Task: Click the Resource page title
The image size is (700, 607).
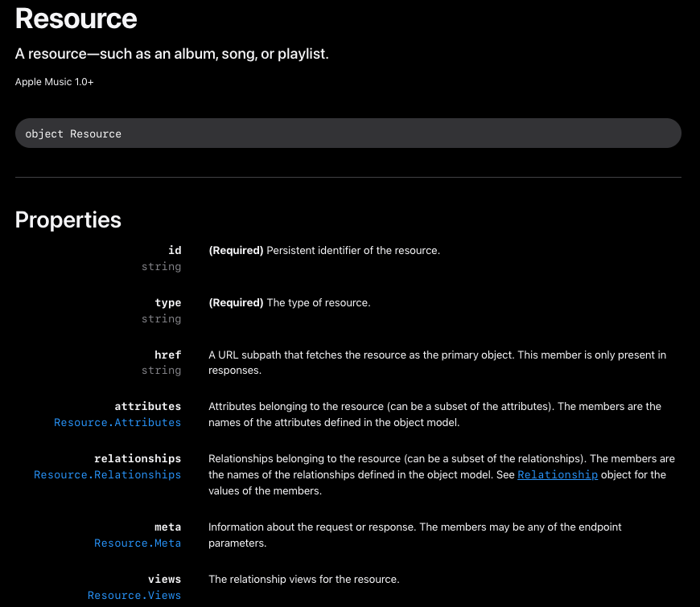Action: 76,18
